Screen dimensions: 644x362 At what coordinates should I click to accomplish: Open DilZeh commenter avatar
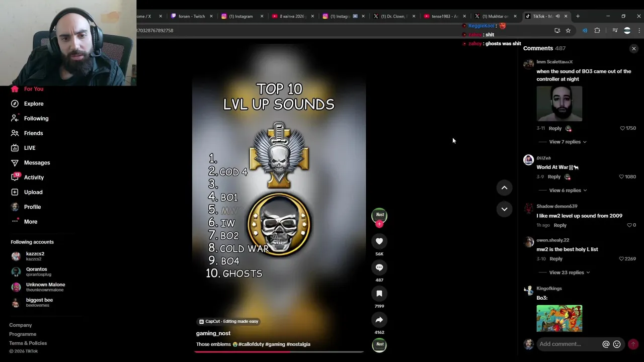coord(528,160)
